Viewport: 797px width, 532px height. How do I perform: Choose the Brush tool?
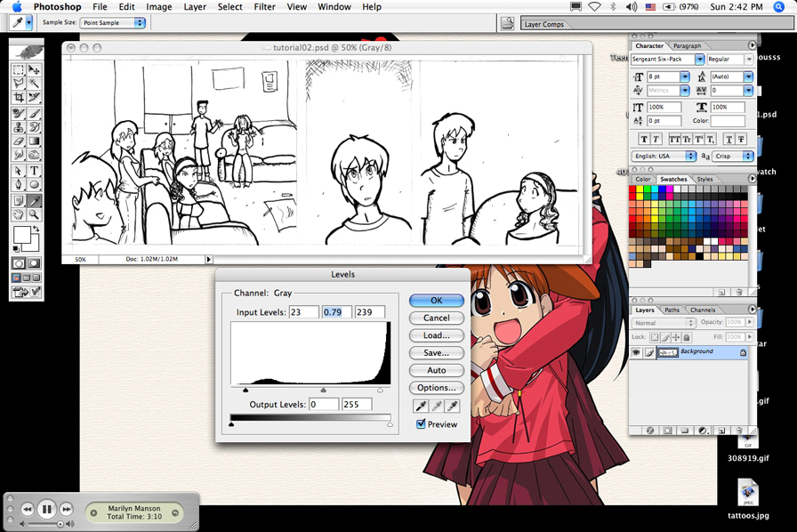pos(34,113)
